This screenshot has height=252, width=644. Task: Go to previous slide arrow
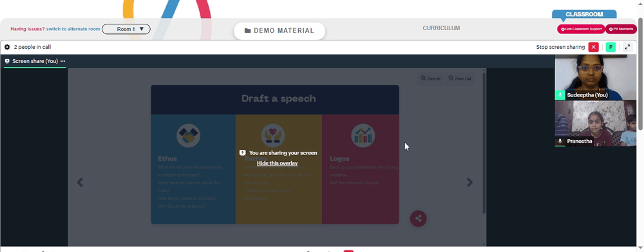[80, 183]
